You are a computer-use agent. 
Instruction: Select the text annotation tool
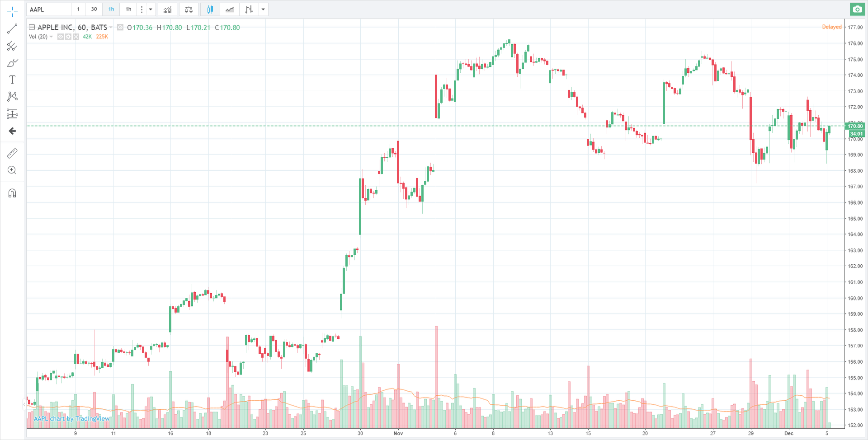12,80
